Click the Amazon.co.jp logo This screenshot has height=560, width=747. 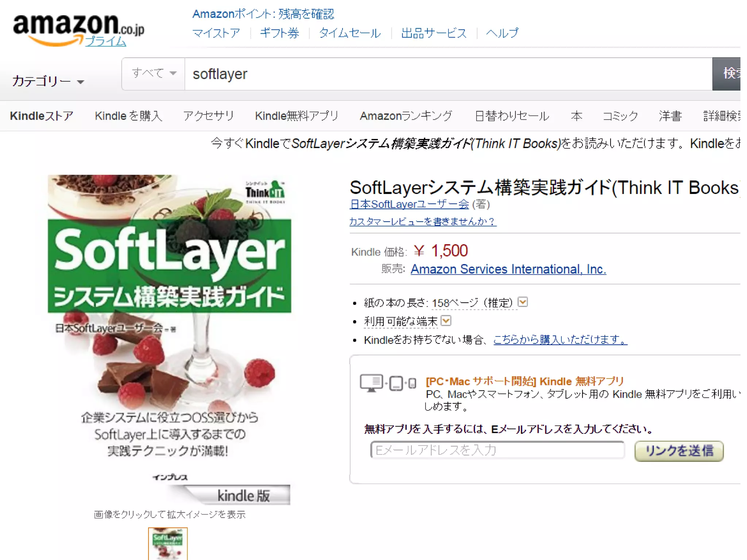(78, 29)
